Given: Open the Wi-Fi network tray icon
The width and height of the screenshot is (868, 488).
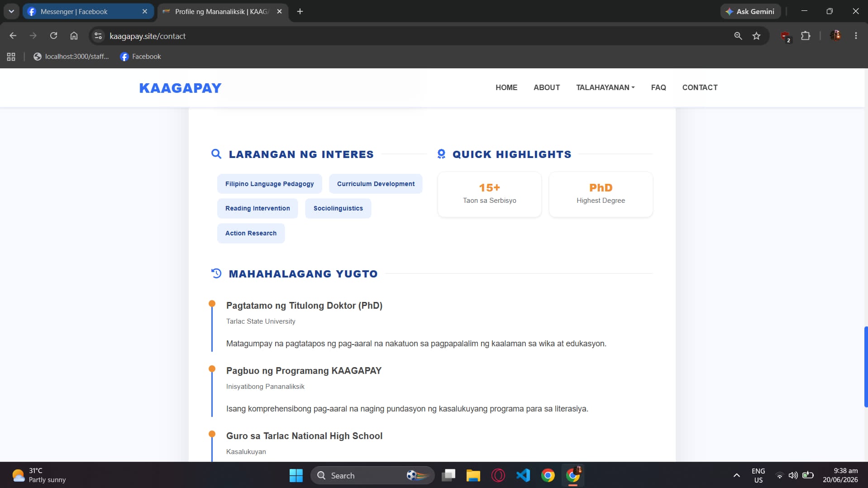Looking at the screenshot, I should (779, 475).
